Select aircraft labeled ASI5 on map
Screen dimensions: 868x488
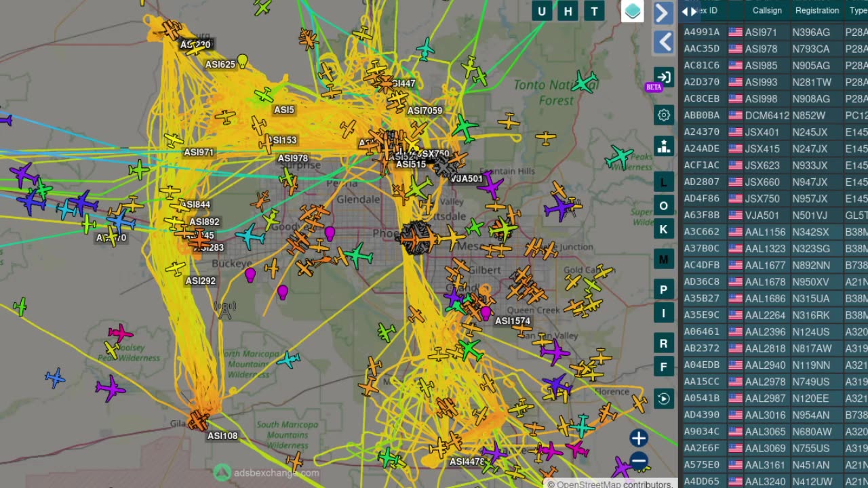point(284,110)
